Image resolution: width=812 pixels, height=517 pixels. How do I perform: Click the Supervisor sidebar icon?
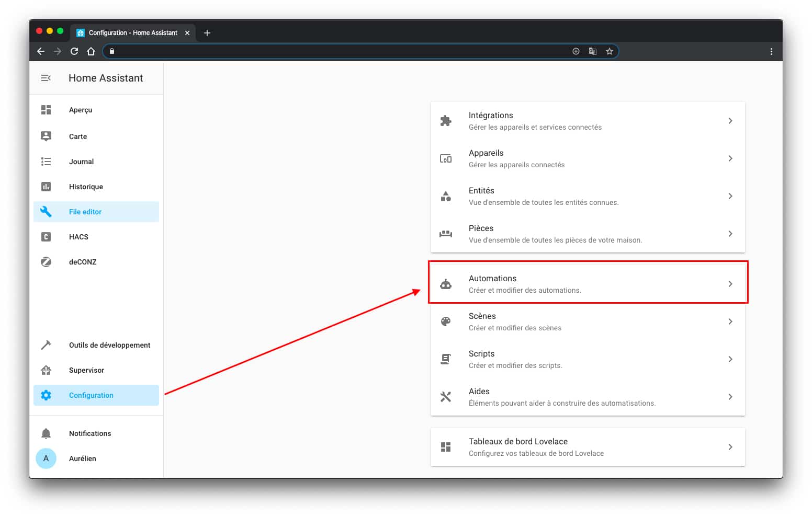click(46, 370)
